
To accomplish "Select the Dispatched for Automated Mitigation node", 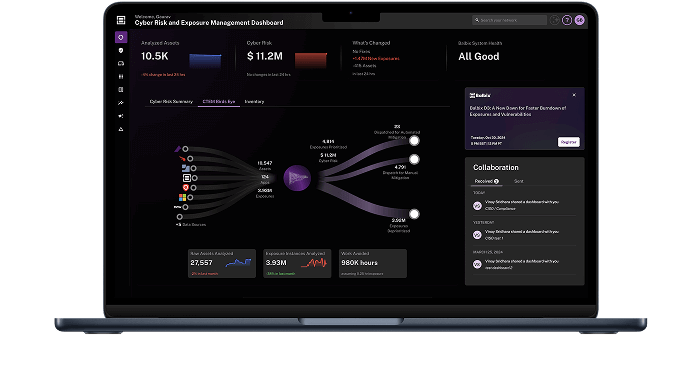I will coord(414,141).
